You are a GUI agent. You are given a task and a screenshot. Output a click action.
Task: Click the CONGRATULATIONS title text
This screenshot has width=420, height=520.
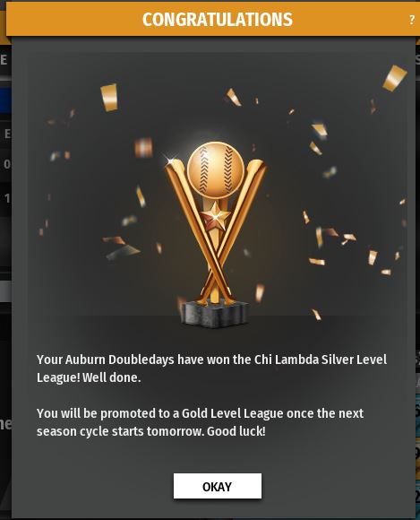click(218, 20)
